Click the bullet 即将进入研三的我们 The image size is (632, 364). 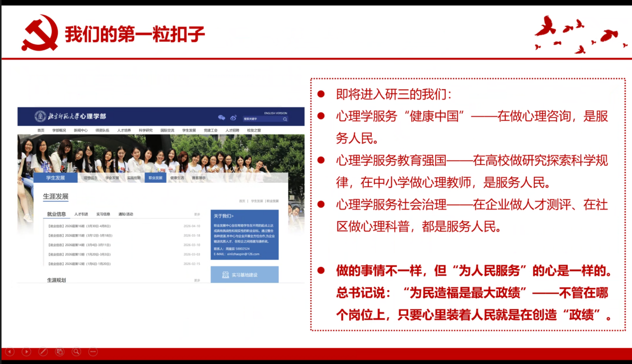394,94
